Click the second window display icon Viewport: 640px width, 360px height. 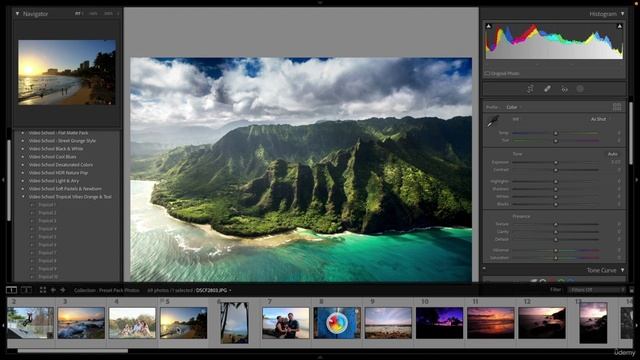click(27, 290)
